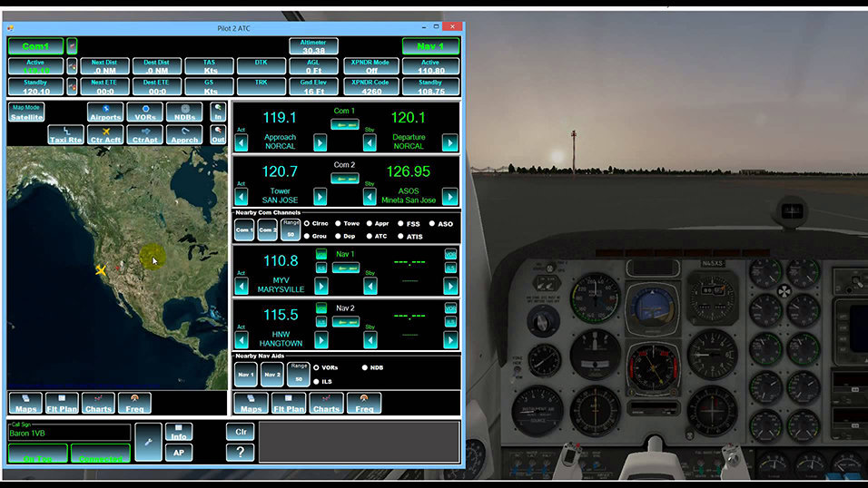Viewport: 868px width, 488px height.
Task: Open the wrench settings button
Action: click(x=148, y=442)
